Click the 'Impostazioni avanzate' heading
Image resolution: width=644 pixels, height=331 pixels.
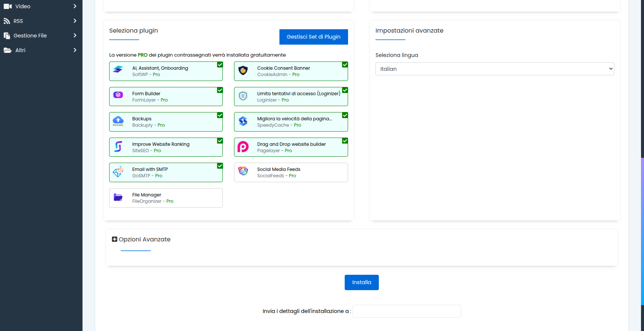click(409, 31)
